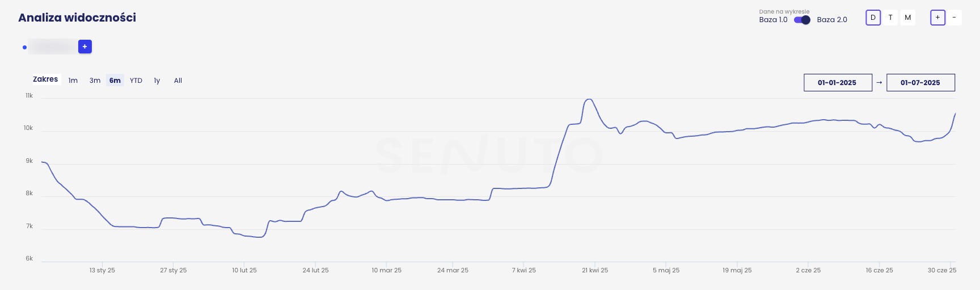Toggle the Baza 1.0 / Baza 2.0 switch
This screenshot has height=290, width=980.
click(802, 20)
